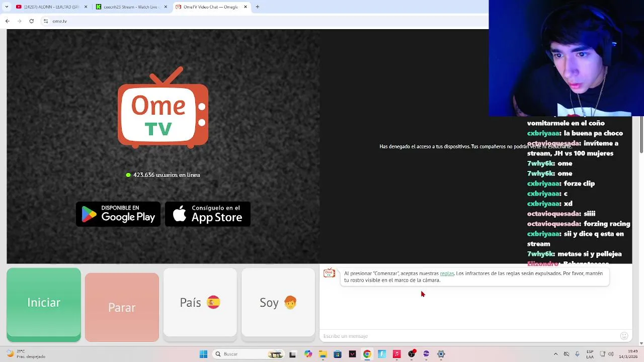
Task: Open the purple circular app taskbar icon
Action: point(426,354)
